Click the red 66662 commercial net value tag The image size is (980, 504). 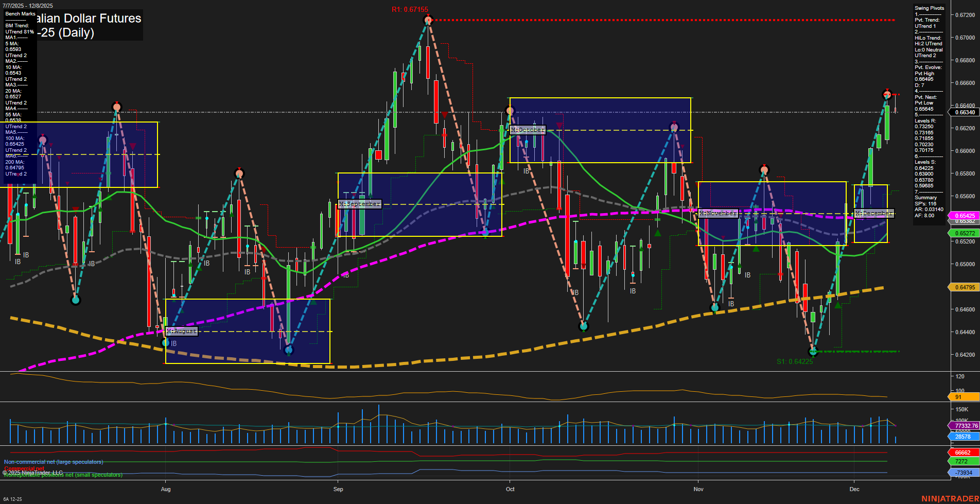963,453
